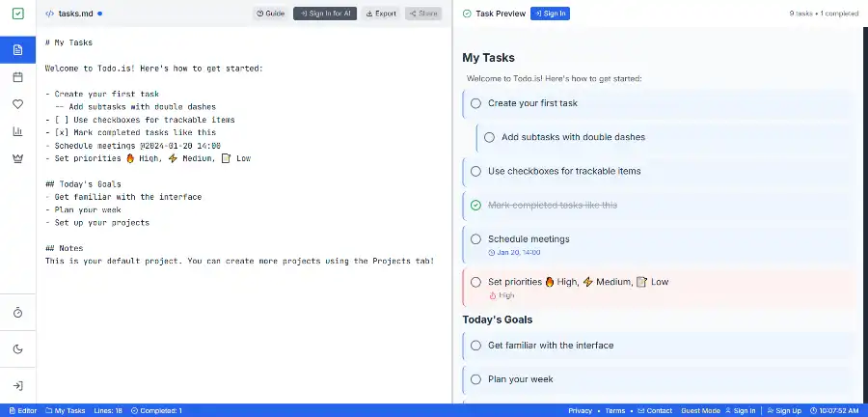Click Sign In link in status bar
Screen dimensions: 868x417
coord(740,411)
